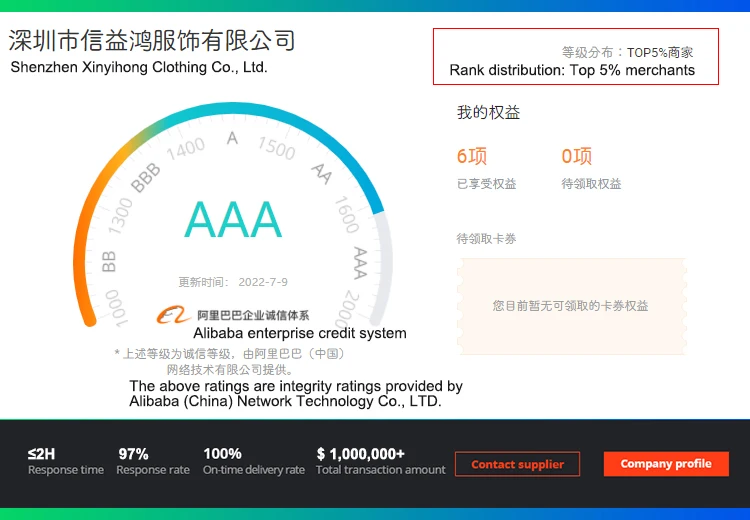The width and height of the screenshot is (750, 520).
Task: Click the 1300 mark on the gauge
Action: [x=120, y=216]
